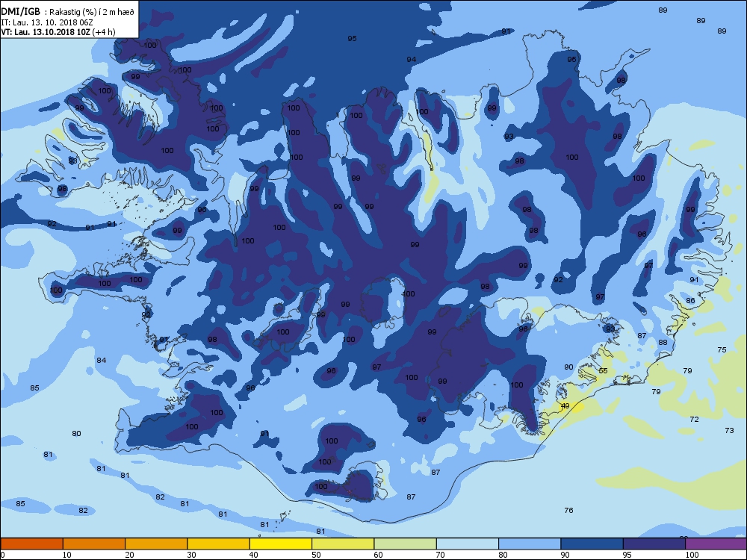Click the '49' humidity value on the map
Viewport: 747px width, 560px height.
point(565,406)
